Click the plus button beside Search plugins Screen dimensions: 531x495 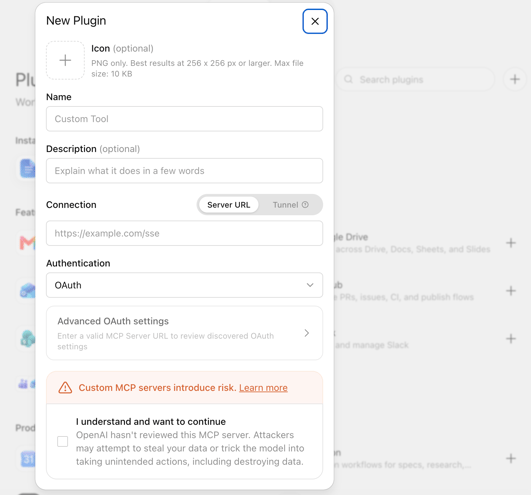[x=515, y=79]
